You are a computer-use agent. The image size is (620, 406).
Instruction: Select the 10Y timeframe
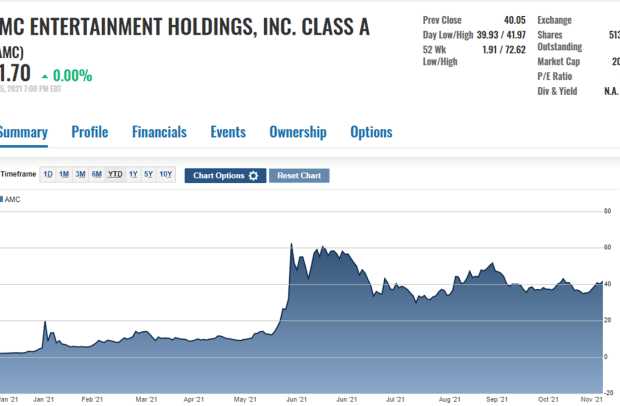click(x=166, y=174)
